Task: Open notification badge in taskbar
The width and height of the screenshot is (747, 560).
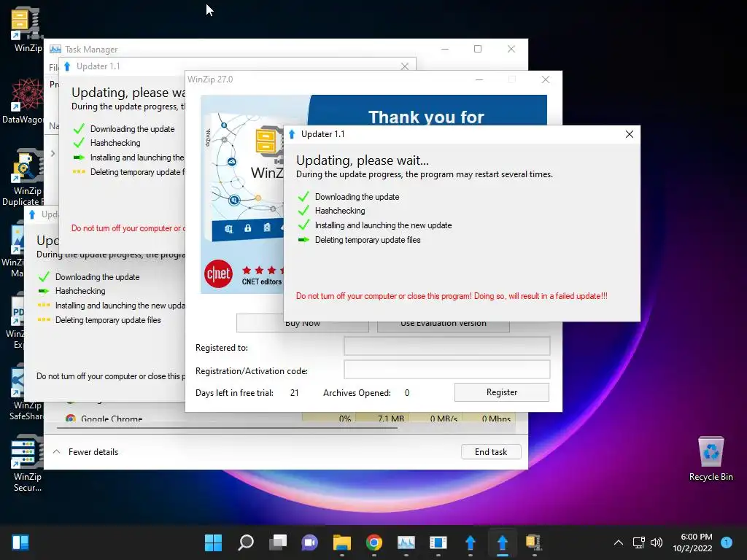Action: coord(727,542)
